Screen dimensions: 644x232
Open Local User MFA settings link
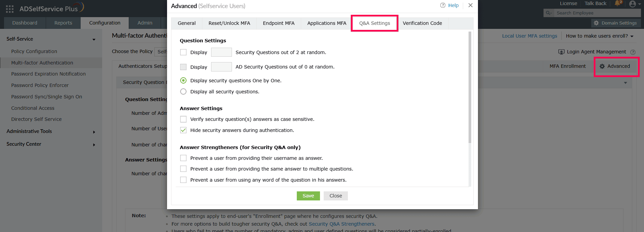529,36
